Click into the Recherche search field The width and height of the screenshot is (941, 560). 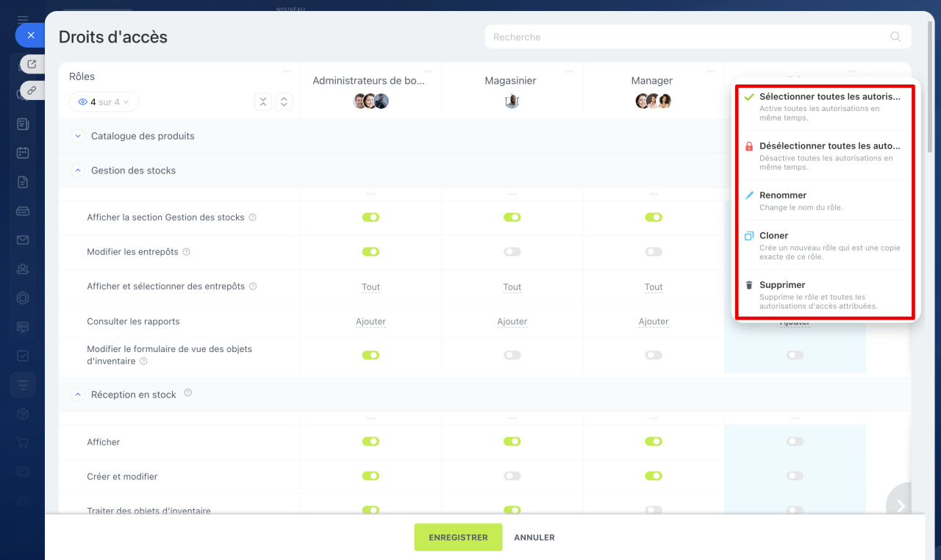coord(684,37)
